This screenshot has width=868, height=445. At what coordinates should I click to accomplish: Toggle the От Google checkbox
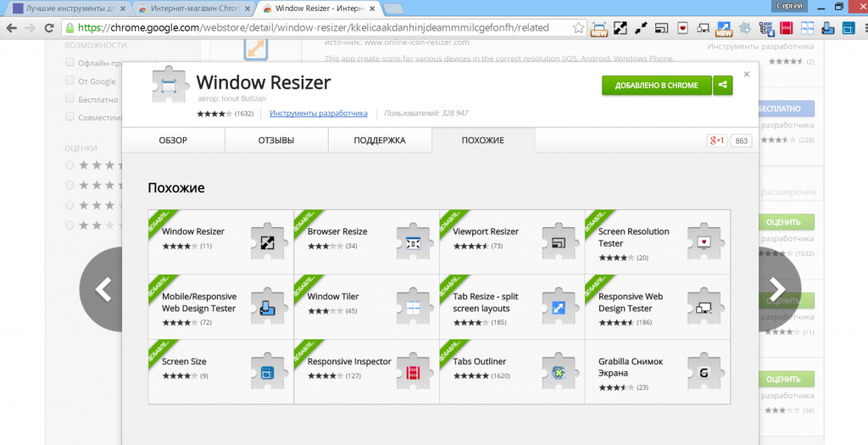pos(70,81)
